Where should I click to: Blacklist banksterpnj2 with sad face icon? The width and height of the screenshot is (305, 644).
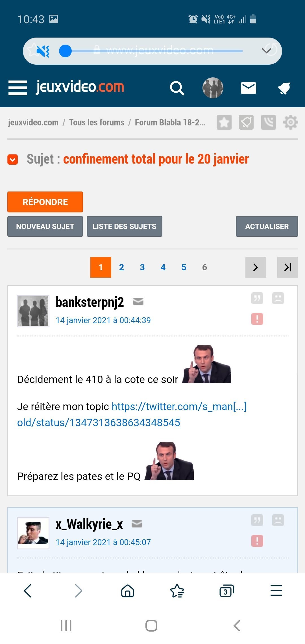tap(278, 298)
